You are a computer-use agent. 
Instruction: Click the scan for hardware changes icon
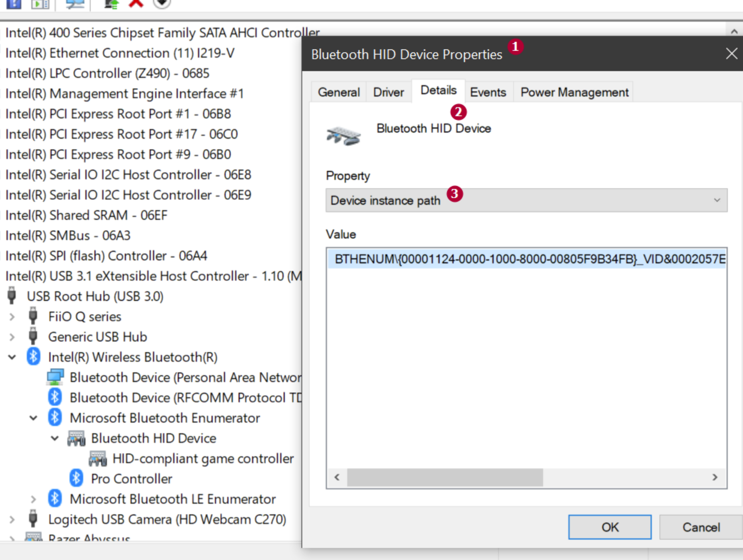[76, 4]
